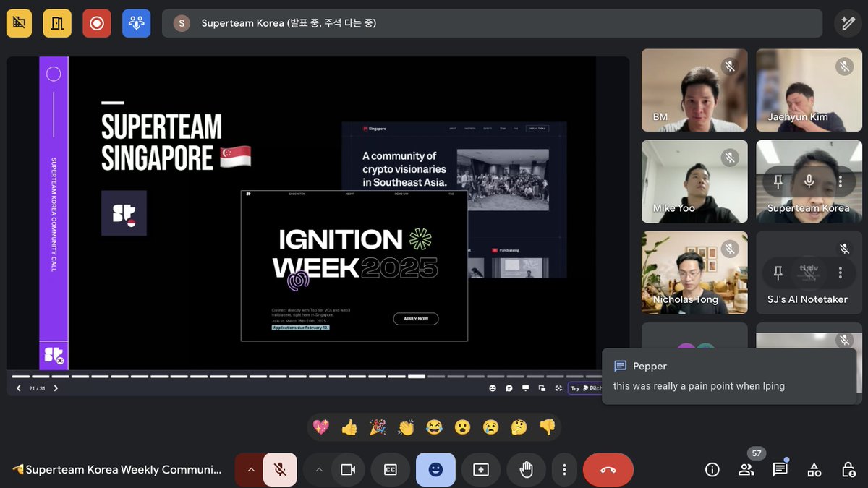Pin the SJ's AI Notetaker tile
The height and width of the screenshot is (488, 868).
tap(778, 273)
